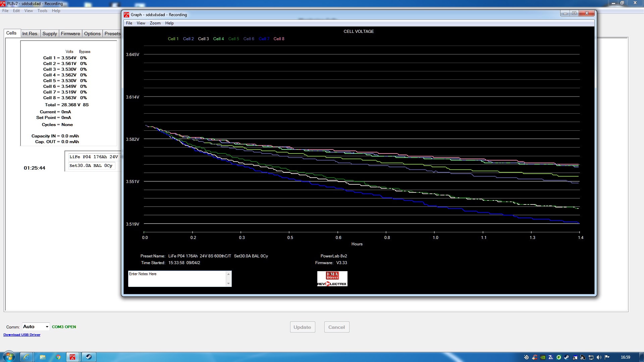Toggle Cell 1 trace in legend
Image resolution: width=644 pixels, height=362 pixels.
tap(173, 39)
